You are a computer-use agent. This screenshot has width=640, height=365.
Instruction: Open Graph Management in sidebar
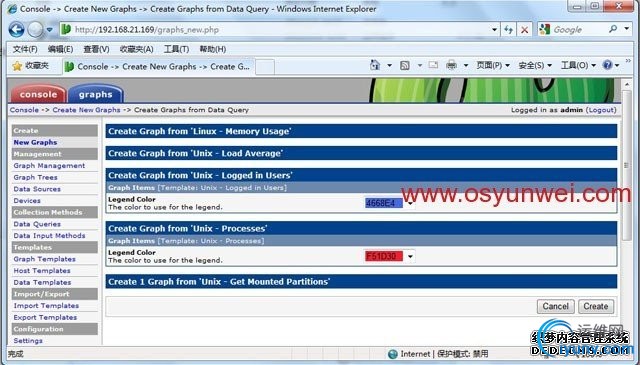(x=49, y=166)
